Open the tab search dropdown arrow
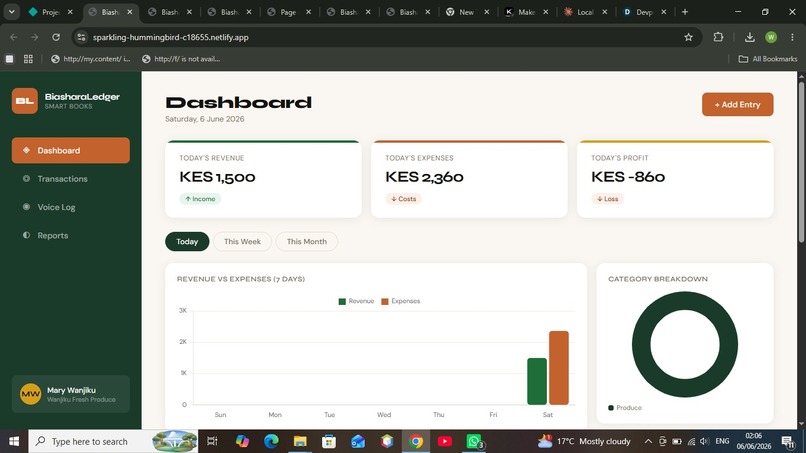 tap(11, 11)
